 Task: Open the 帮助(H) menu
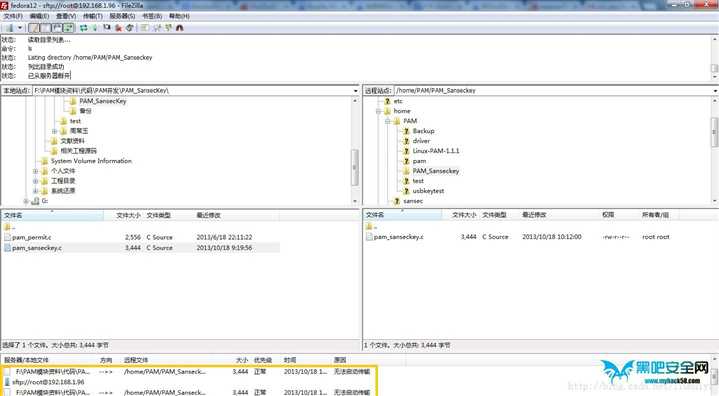click(179, 16)
